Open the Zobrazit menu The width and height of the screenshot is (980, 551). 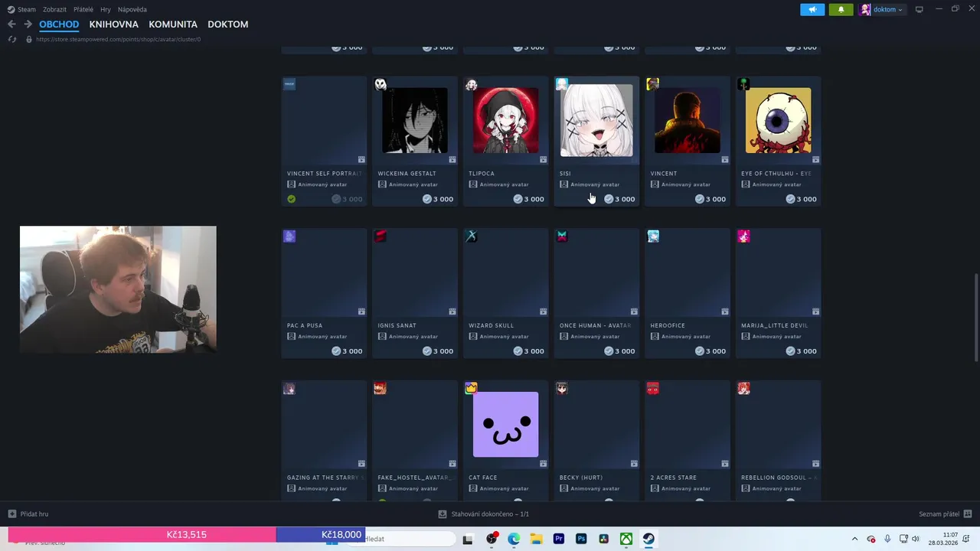pos(54,9)
